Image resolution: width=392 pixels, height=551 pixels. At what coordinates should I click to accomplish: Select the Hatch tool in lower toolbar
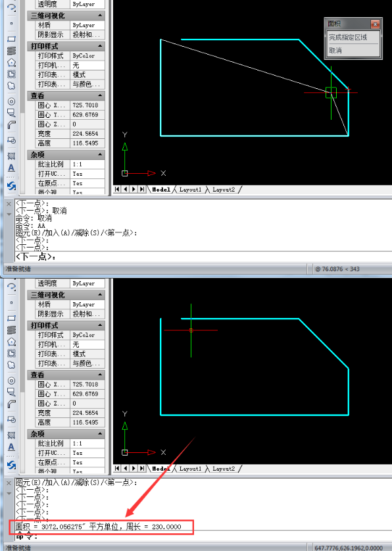click(12, 435)
